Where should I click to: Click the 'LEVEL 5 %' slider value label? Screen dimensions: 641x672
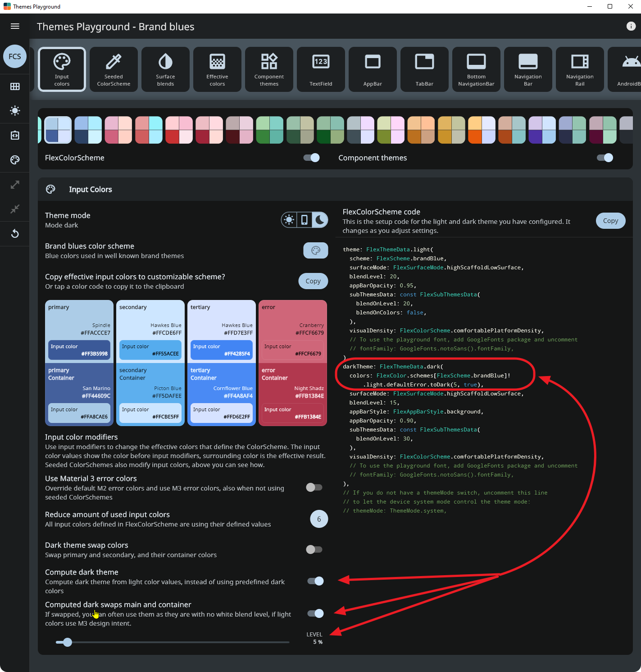pos(314,638)
